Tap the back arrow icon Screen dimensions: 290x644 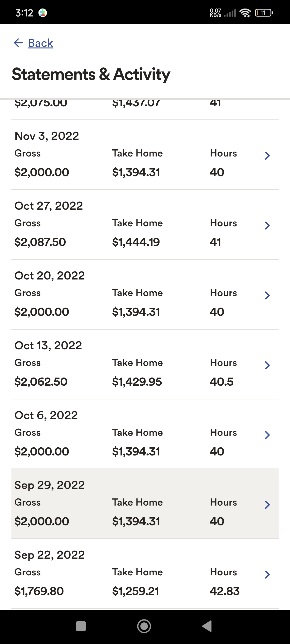pos(18,43)
